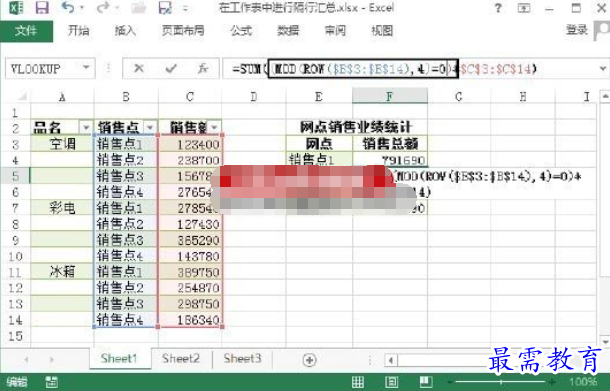
Task: Click the cell with value 254870
Action: [x=190, y=288]
